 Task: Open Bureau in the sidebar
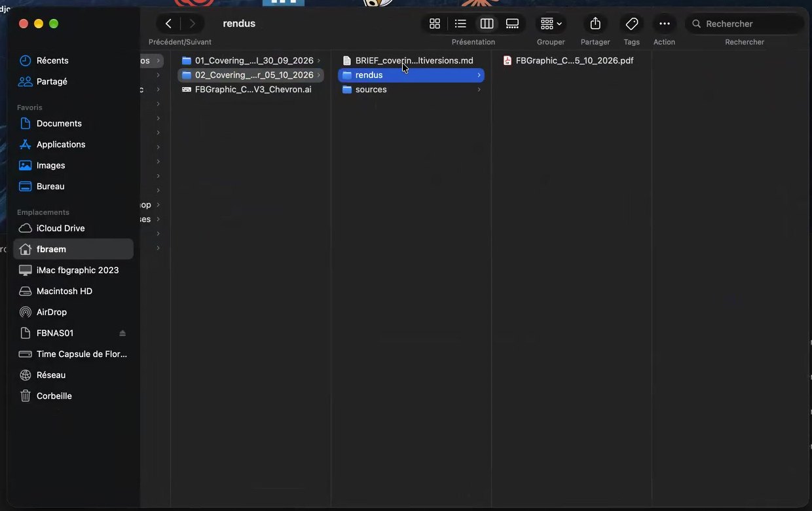73,186
